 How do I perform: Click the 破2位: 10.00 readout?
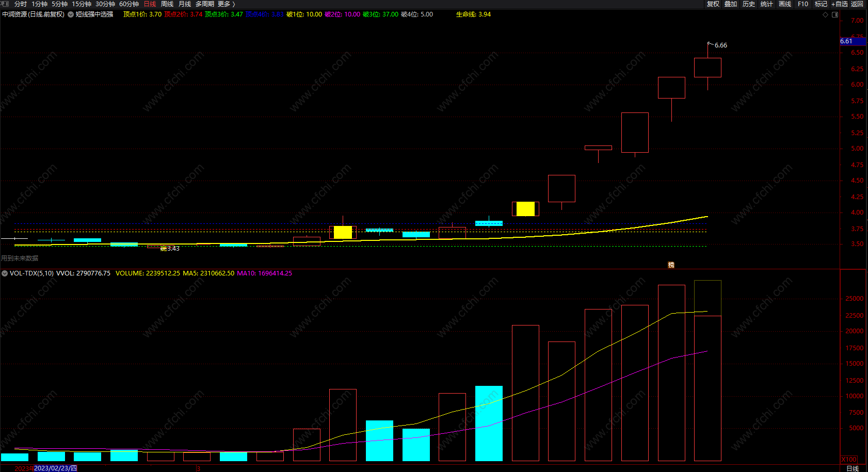coord(343,14)
